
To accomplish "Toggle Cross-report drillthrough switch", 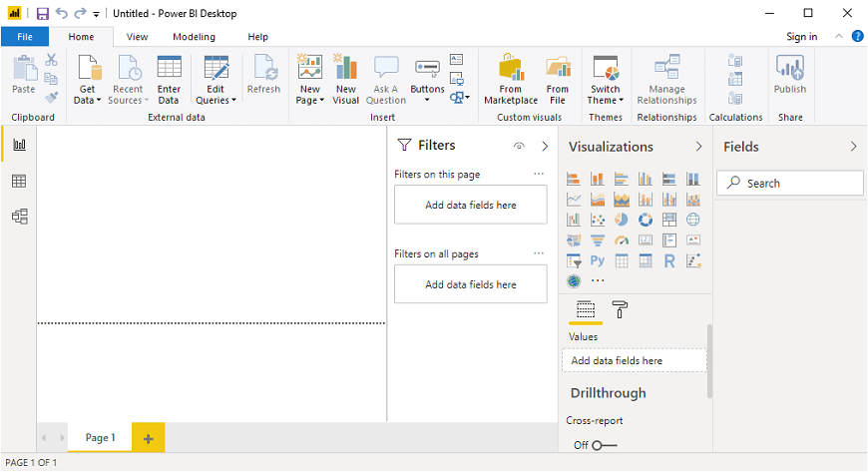I will (x=604, y=445).
